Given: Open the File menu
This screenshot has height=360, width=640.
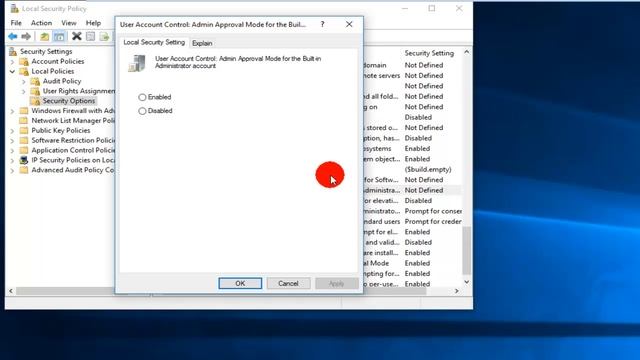Looking at the screenshot, I should [x=16, y=23].
